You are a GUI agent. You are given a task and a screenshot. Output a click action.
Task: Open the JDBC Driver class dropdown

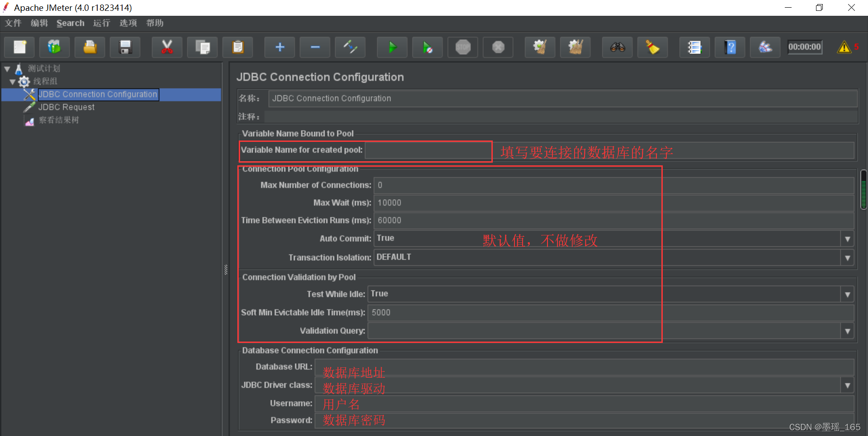tap(848, 385)
